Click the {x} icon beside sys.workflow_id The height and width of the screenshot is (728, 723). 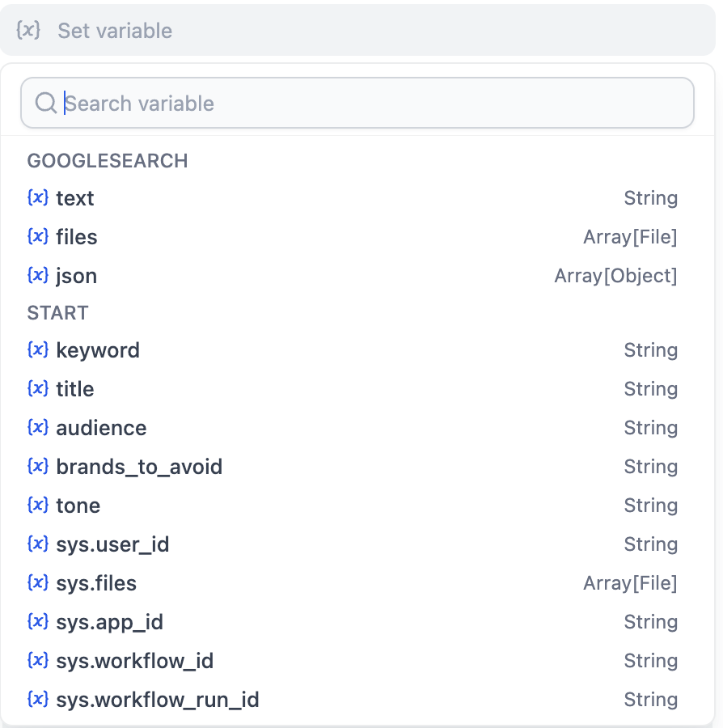coord(38,660)
